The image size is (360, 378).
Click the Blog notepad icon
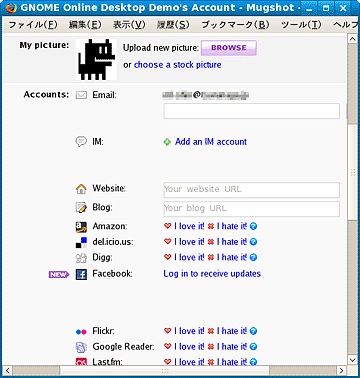tap(81, 208)
